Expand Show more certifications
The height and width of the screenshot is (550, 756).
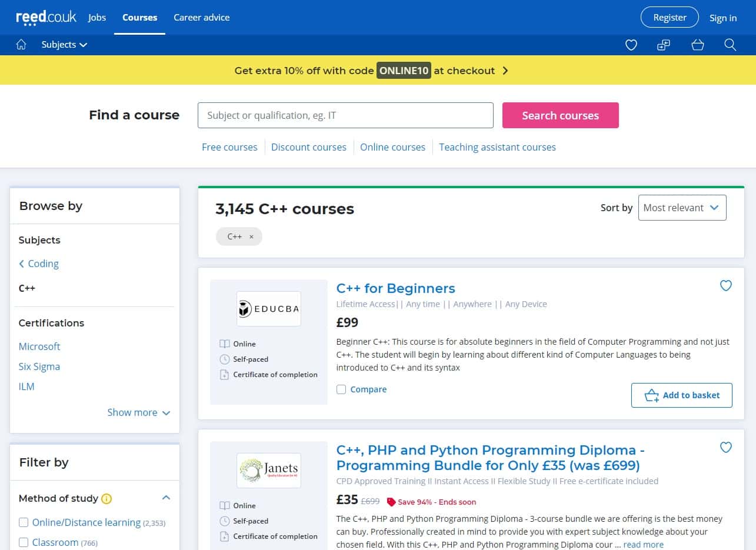click(139, 412)
